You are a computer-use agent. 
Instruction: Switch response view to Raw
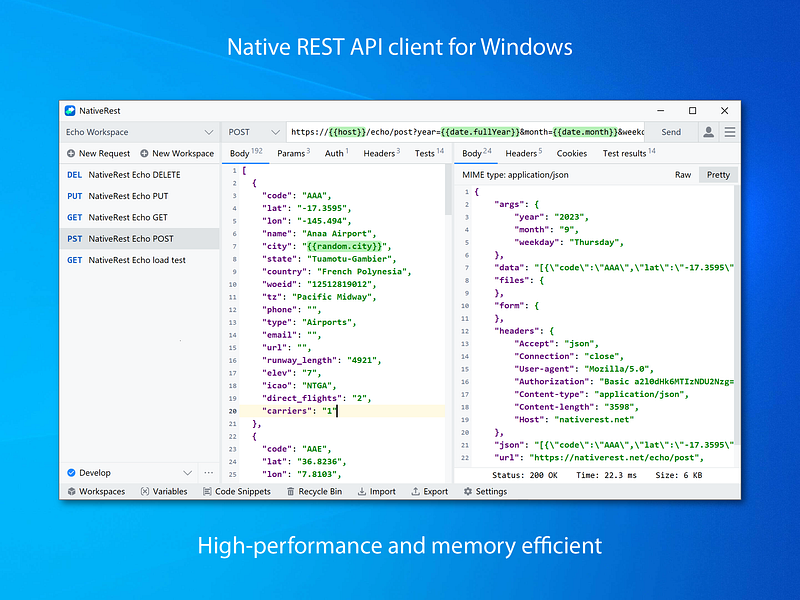683,174
